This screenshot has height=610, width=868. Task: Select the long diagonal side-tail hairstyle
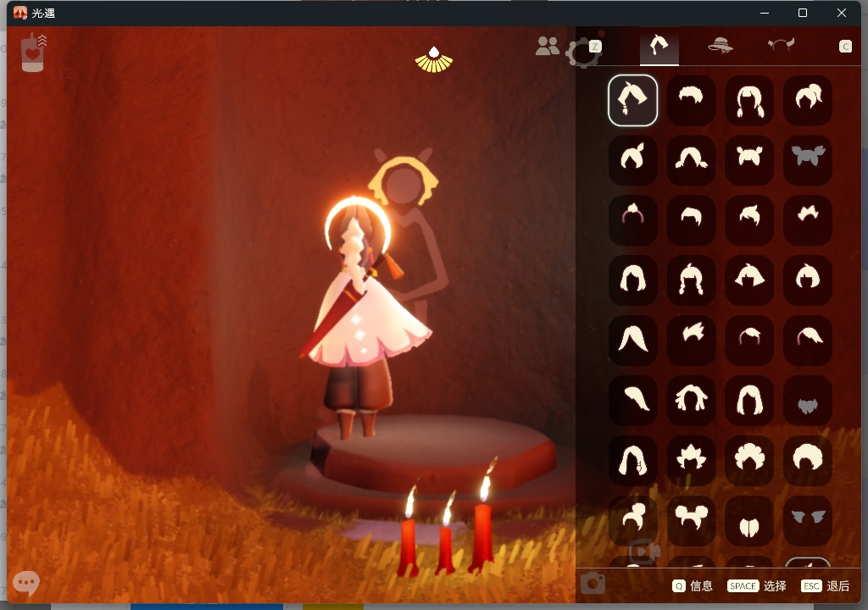coord(632,401)
